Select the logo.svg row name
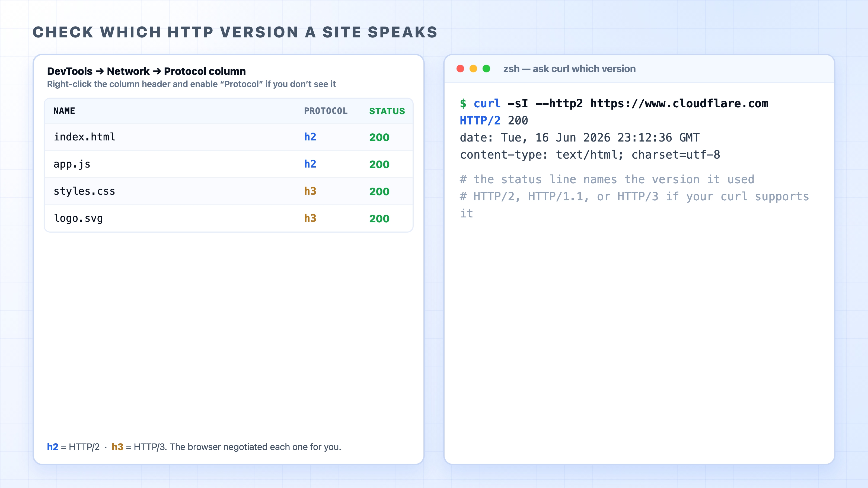The height and width of the screenshot is (488, 868). click(78, 218)
